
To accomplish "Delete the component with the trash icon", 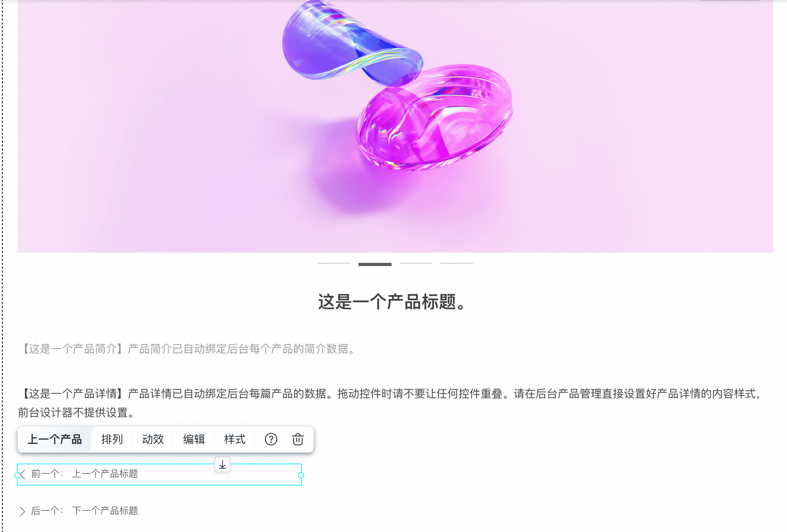I will click(x=298, y=439).
